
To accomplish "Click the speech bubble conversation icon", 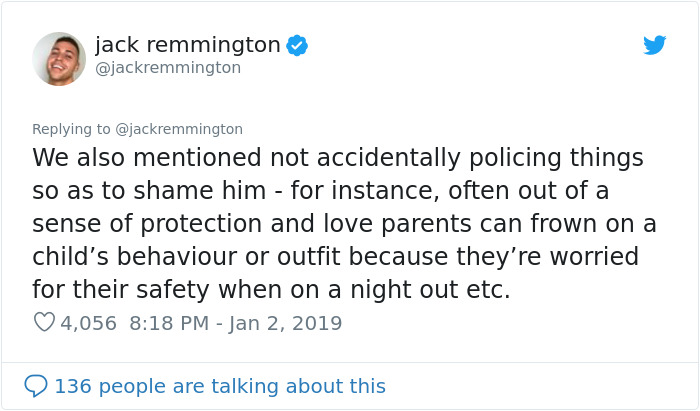I will 36,386.
